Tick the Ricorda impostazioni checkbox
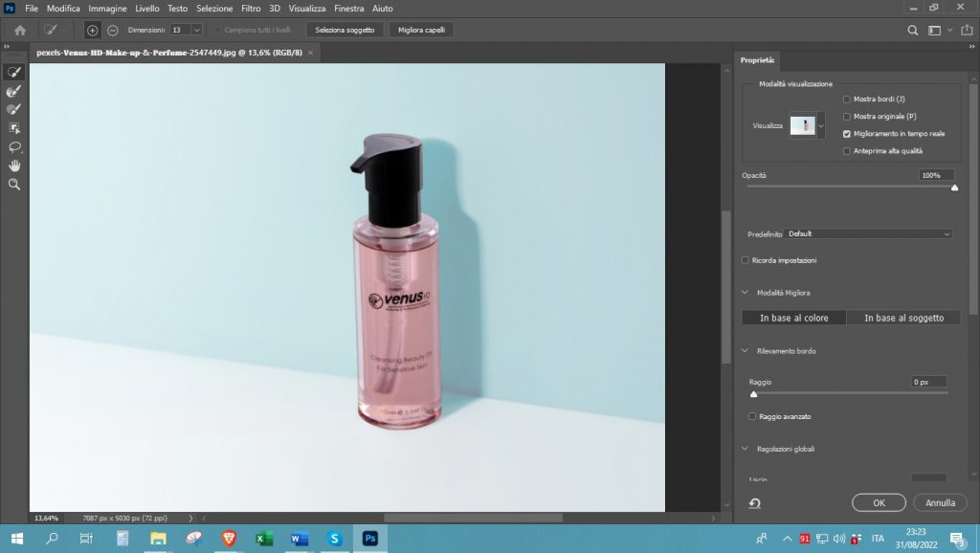Screen dimensions: 980x553 [746, 260]
